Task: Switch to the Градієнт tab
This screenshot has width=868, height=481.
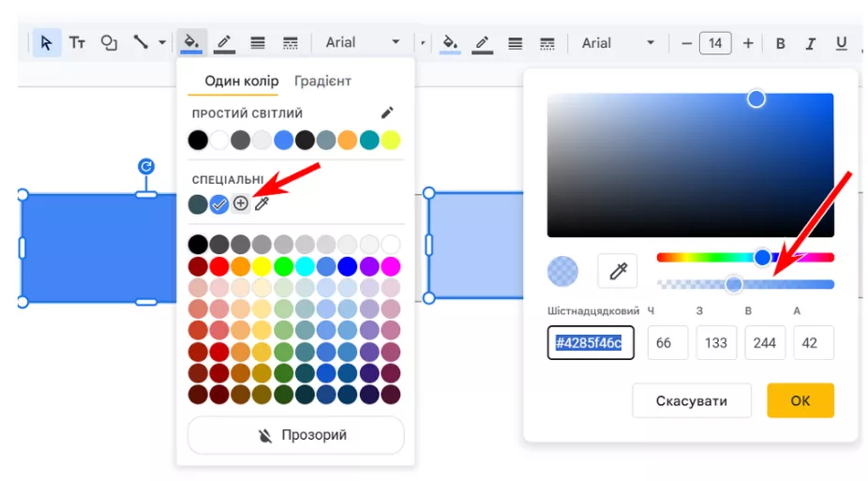Action: coord(322,82)
